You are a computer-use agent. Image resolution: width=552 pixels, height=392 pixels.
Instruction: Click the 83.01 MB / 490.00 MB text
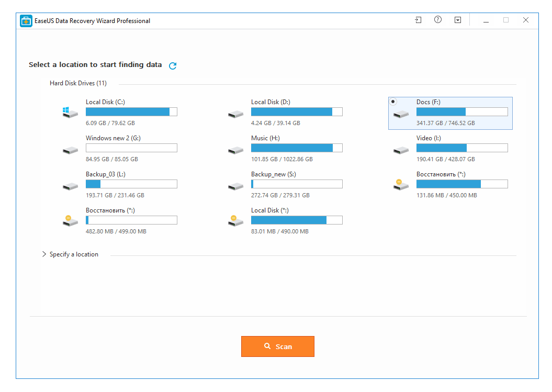coord(280,231)
